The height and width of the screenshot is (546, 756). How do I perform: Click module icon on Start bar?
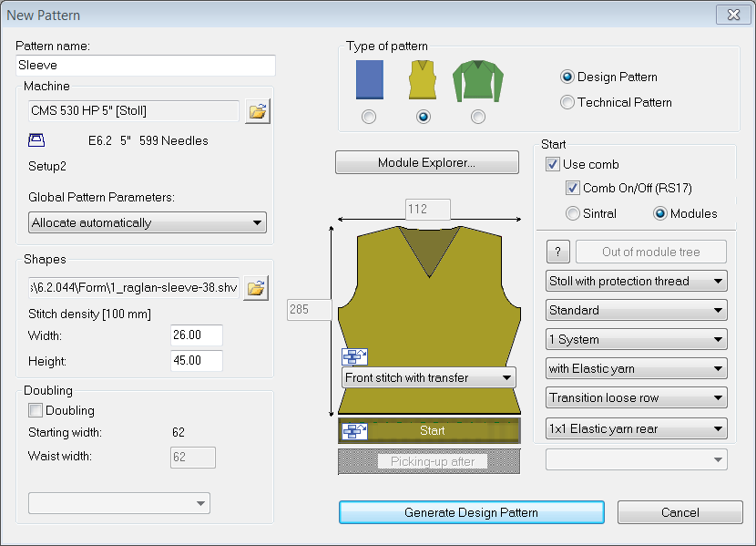tap(354, 430)
